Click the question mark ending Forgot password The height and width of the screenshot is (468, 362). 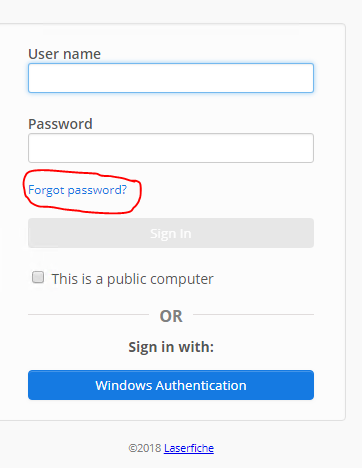pos(124,189)
